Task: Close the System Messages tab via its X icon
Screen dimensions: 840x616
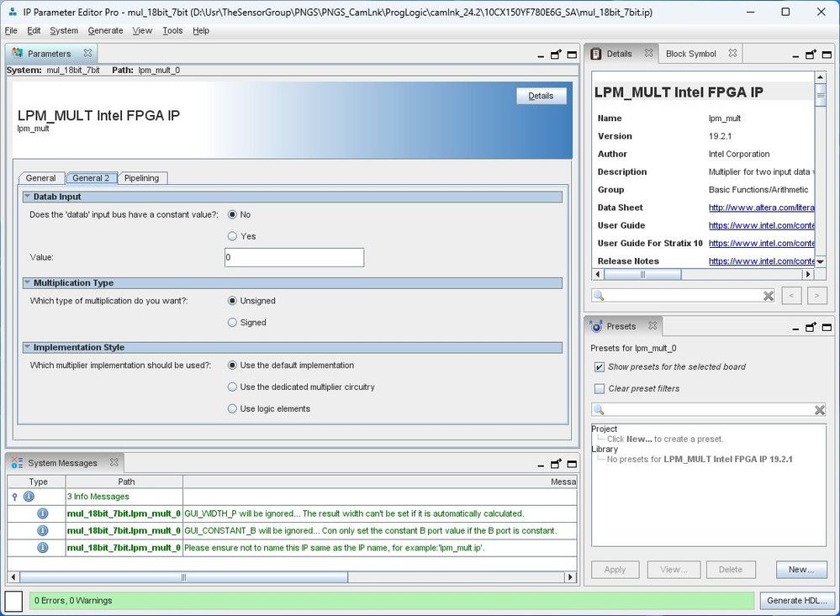Action: (x=114, y=462)
